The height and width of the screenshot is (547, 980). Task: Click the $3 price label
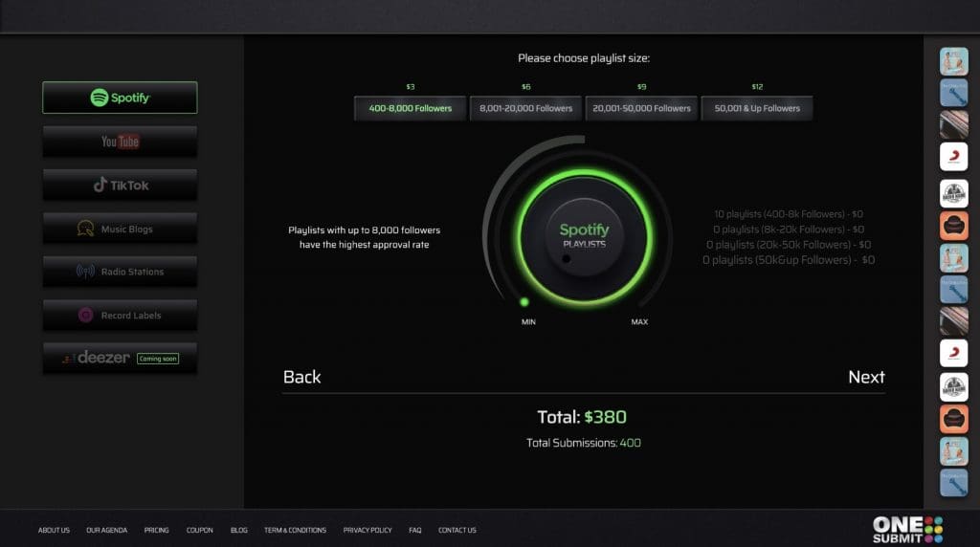(410, 87)
